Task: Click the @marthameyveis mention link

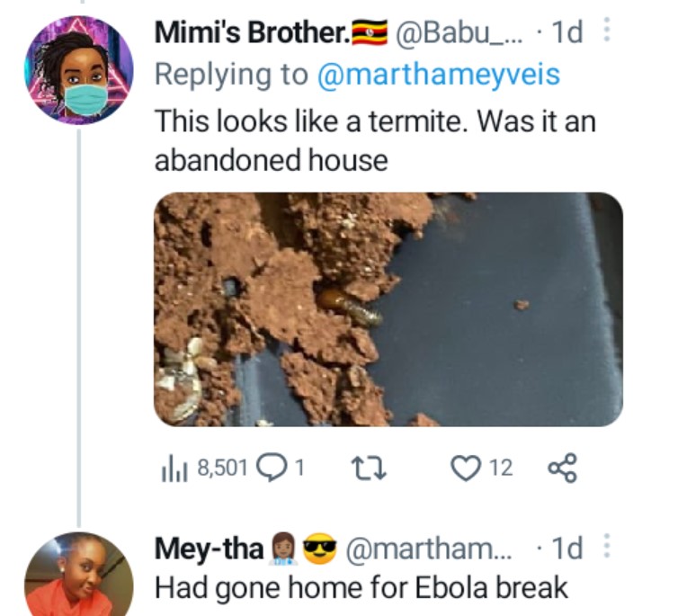Action: point(438,75)
